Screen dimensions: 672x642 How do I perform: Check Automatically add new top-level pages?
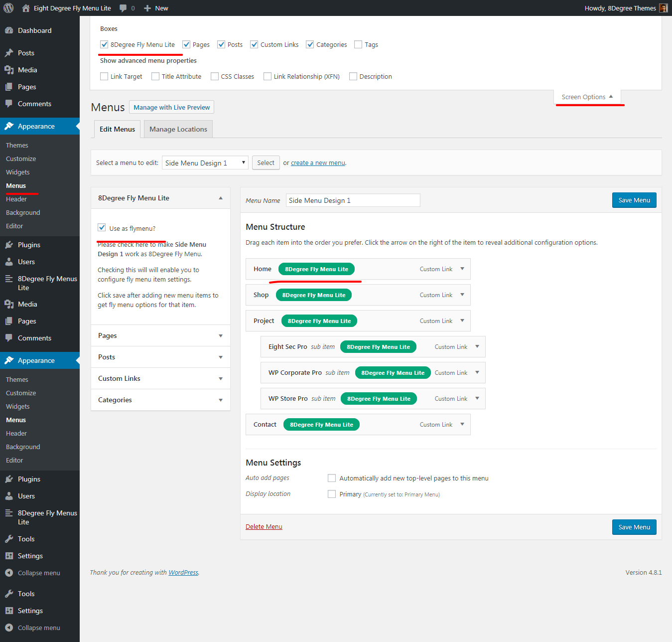tap(332, 478)
